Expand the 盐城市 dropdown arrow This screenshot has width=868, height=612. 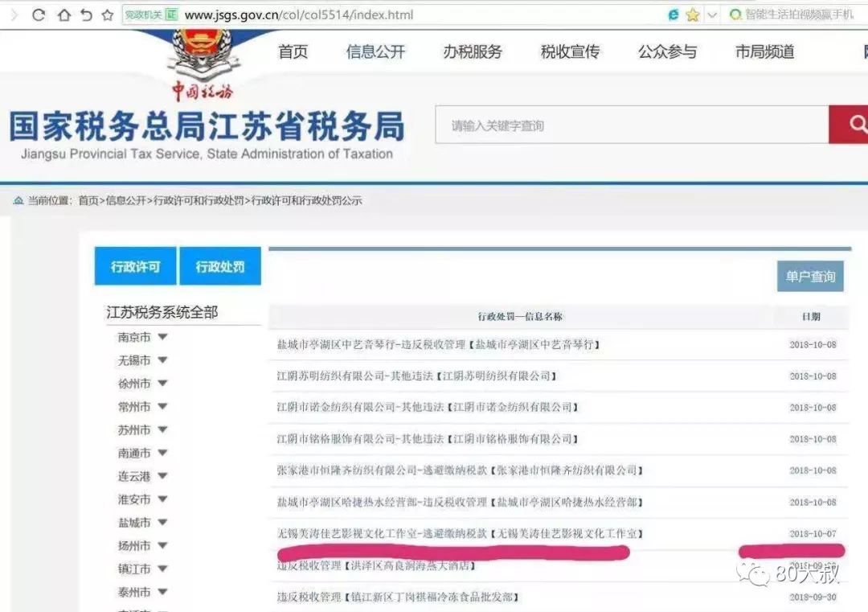point(162,523)
